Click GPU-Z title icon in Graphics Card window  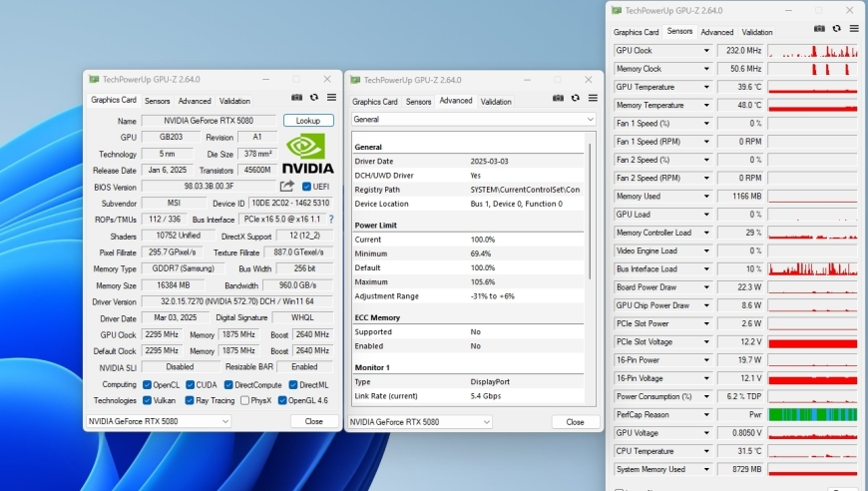(94, 79)
